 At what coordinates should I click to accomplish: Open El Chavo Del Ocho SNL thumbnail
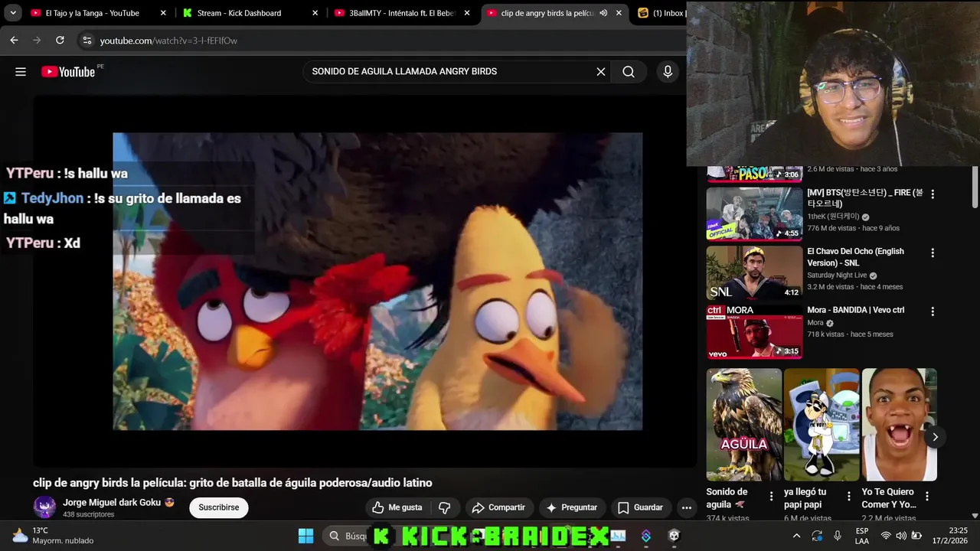coord(754,272)
